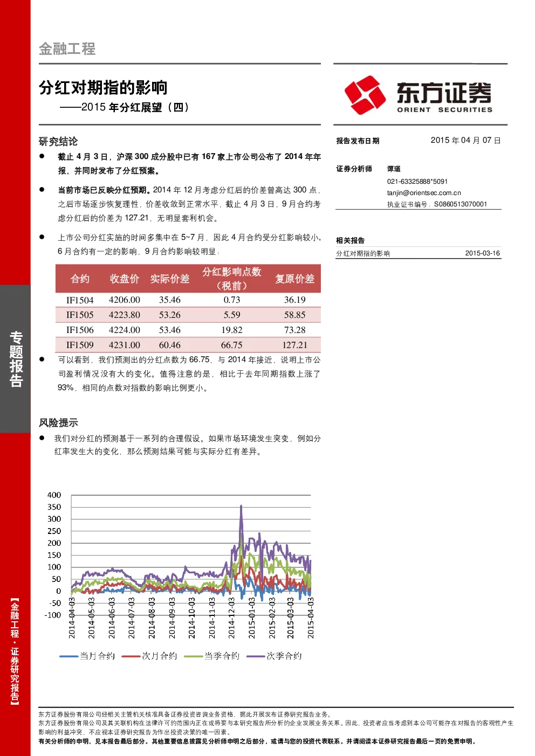Click table header 收盘价
The height and width of the screenshot is (756, 535).
(125, 279)
